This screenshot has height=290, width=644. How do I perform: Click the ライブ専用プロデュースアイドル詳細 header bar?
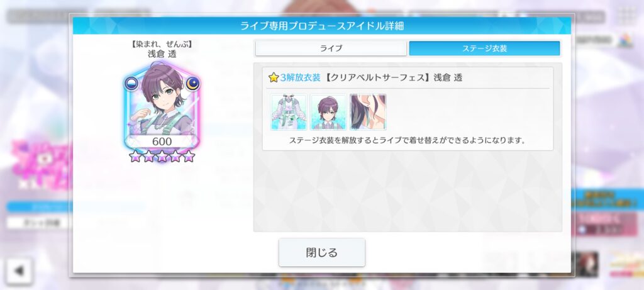click(321, 26)
